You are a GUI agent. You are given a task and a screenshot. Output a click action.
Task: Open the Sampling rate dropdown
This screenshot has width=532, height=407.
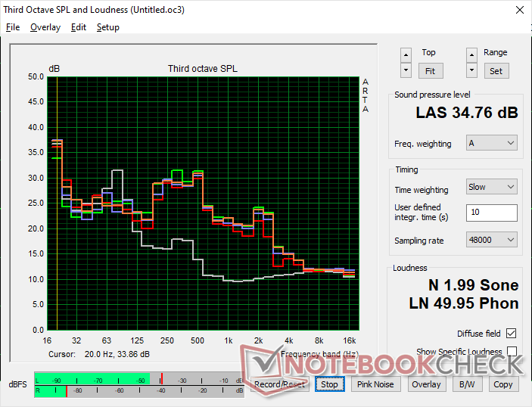click(x=491, y=240)
